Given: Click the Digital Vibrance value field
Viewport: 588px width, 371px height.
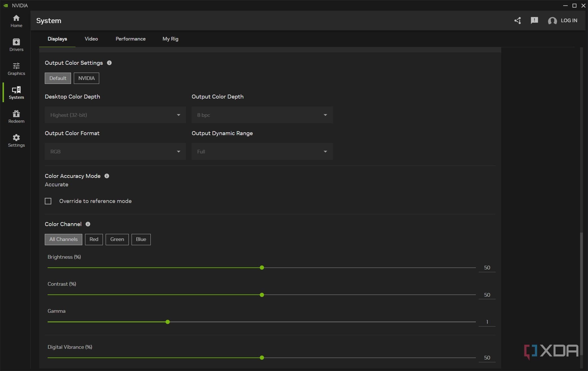Looking at the screenshot, I should click(x=487, y=358).
